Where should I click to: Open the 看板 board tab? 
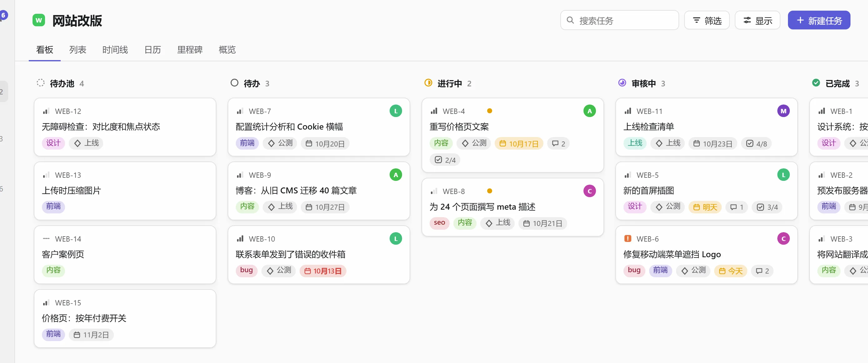(x=44, y=49)
